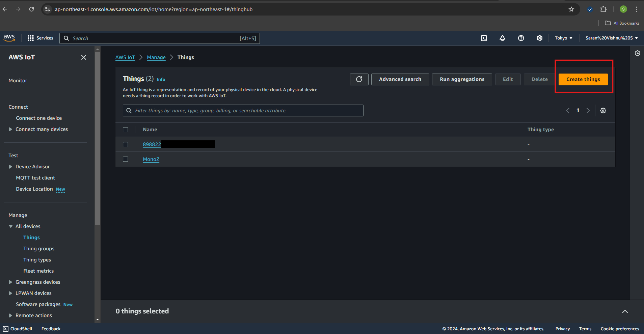Click the AWS logo home icon
Image resolution: width=644 pixels, height=334 pixels.
point(9,38)
